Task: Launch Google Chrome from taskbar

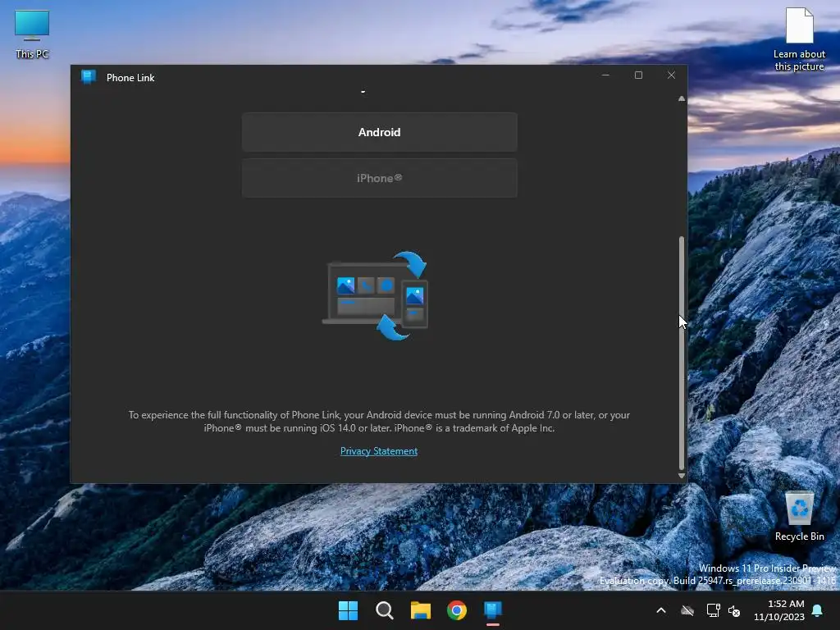Action: tap(456, 610)
